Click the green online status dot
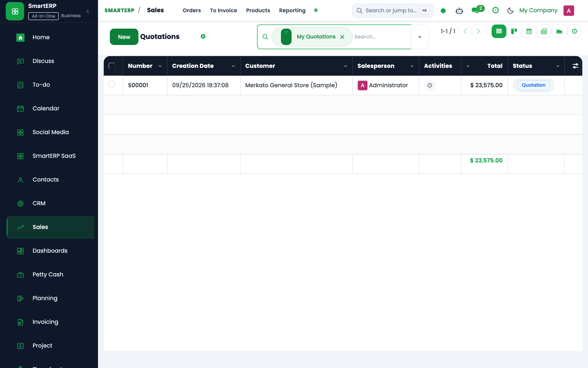The image size is (588, 368). pyautogui.click(x=443, y=11)
